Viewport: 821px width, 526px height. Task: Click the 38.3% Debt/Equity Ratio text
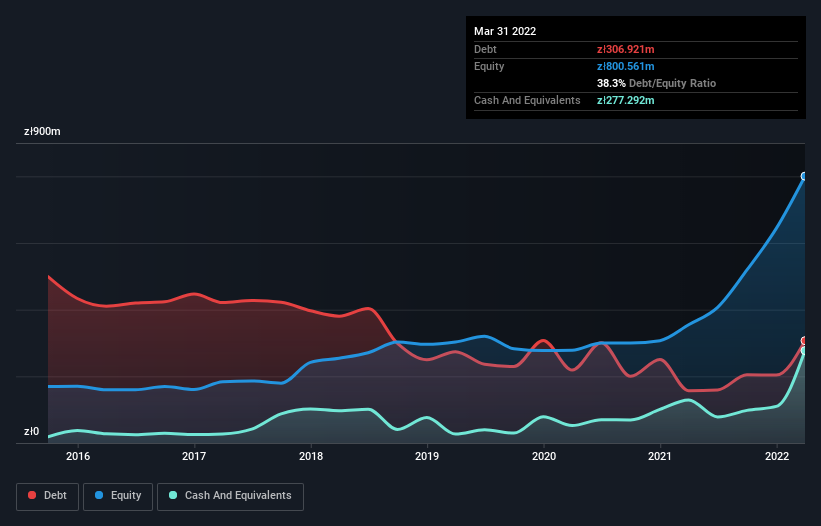click(656, 83)
